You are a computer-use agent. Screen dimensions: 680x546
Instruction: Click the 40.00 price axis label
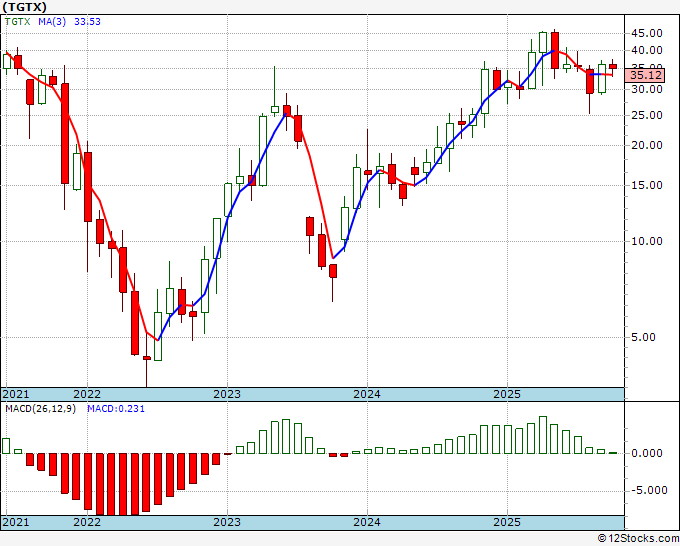point(647,50)
